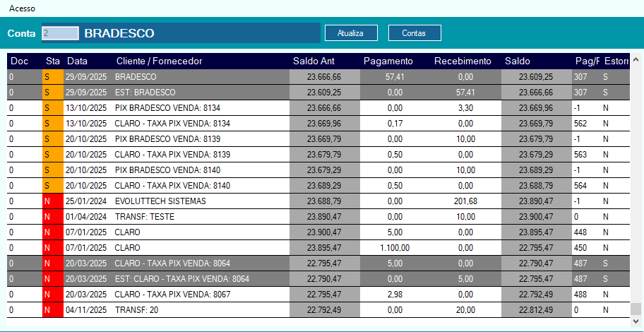Click the 0,17 pagamento value

tap(395, 124)
